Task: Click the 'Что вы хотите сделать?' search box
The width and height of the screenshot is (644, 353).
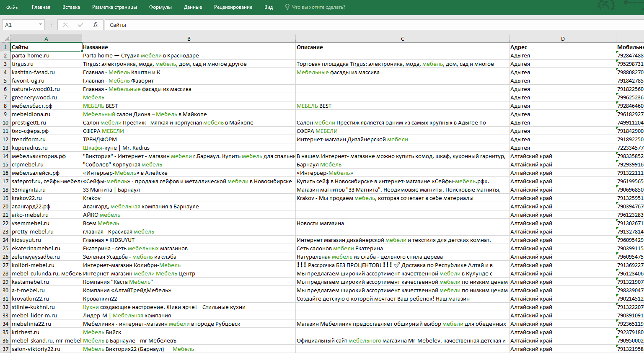Action: click(318, 7)
